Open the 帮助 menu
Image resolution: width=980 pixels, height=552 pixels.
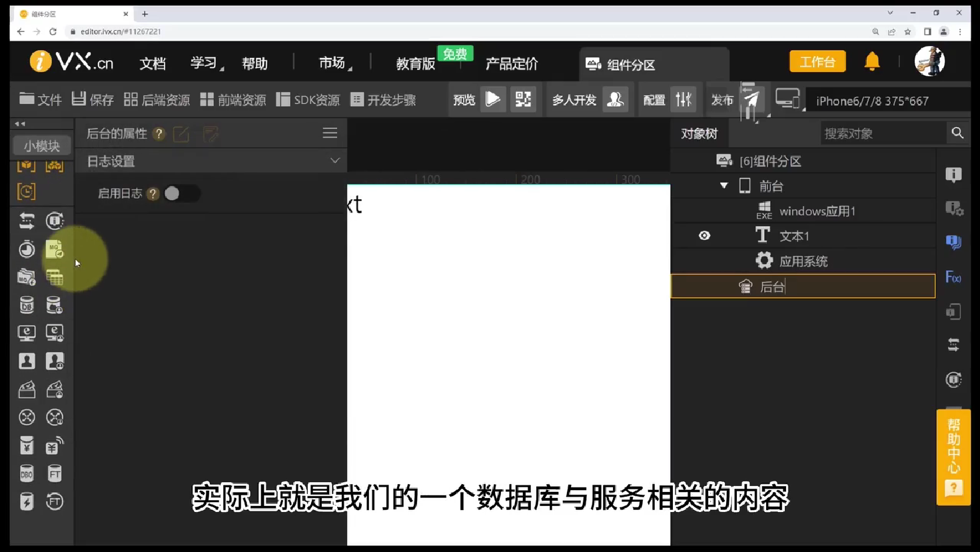pyautogui.click(x=254, y=63)
